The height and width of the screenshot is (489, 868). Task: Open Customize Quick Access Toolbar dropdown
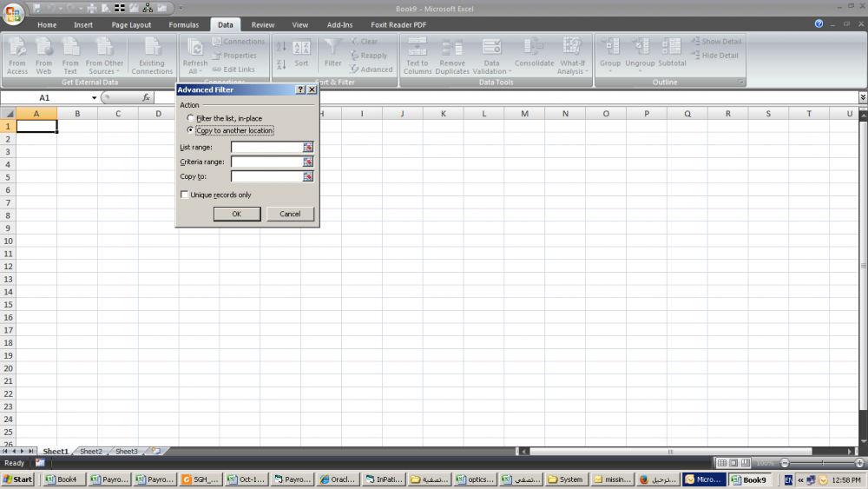pos(181,8)
